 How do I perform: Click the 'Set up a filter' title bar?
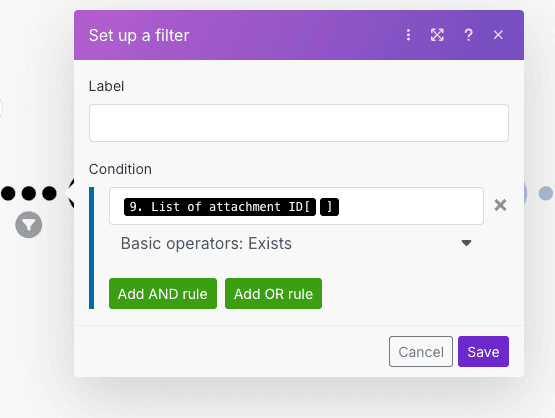[x=139, y=35]
